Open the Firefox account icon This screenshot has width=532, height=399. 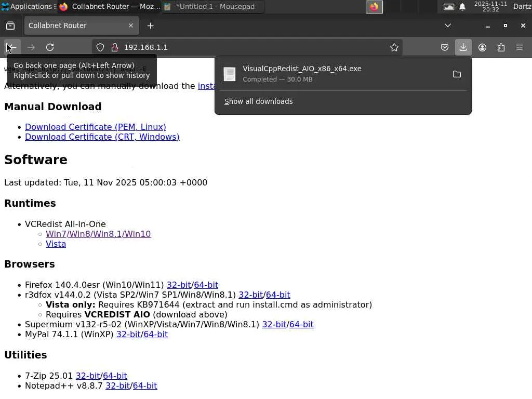(482, 47)
